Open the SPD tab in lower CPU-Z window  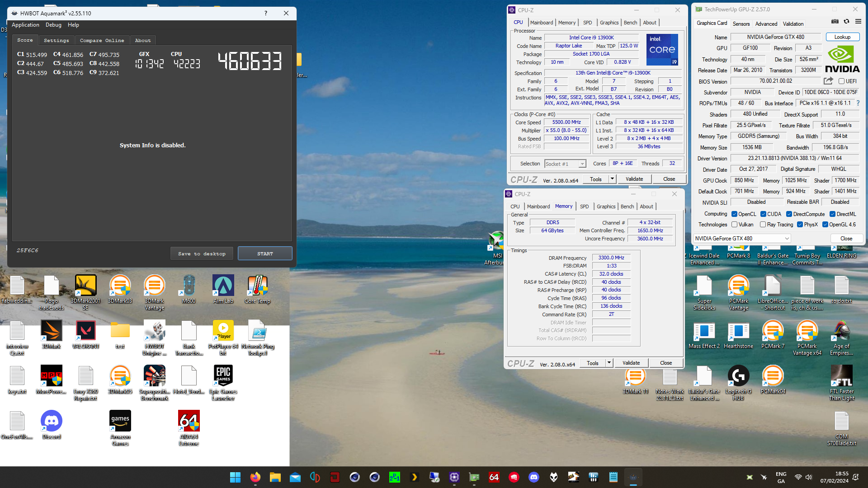(x=585, y=206)
